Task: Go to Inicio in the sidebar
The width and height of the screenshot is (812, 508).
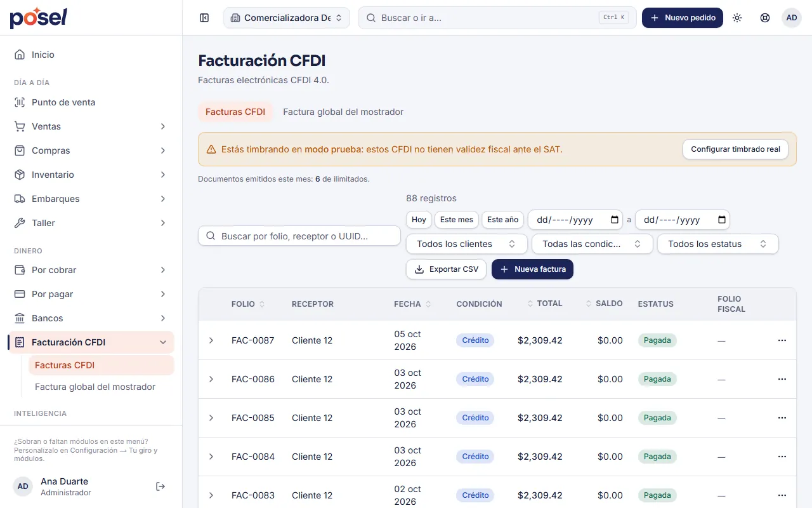Action: point(91,55)
